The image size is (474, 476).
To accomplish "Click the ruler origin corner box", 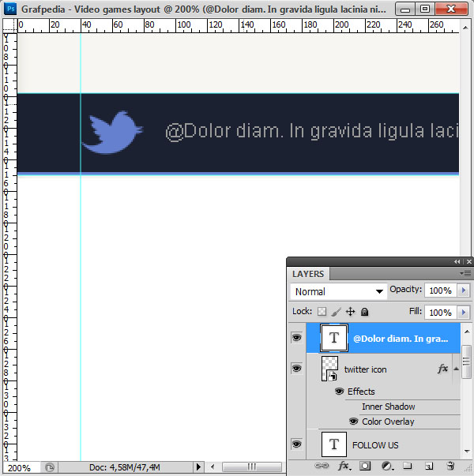I will click(10, 25).
